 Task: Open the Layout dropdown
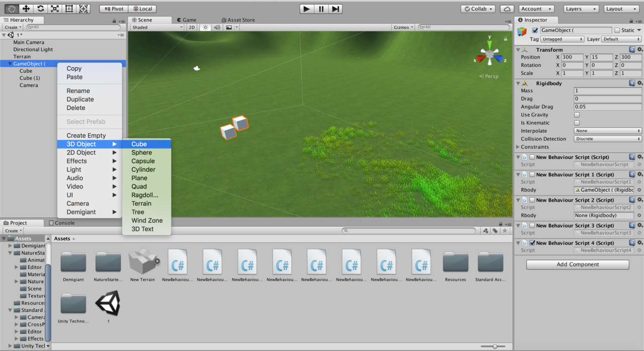coord(621,9)
